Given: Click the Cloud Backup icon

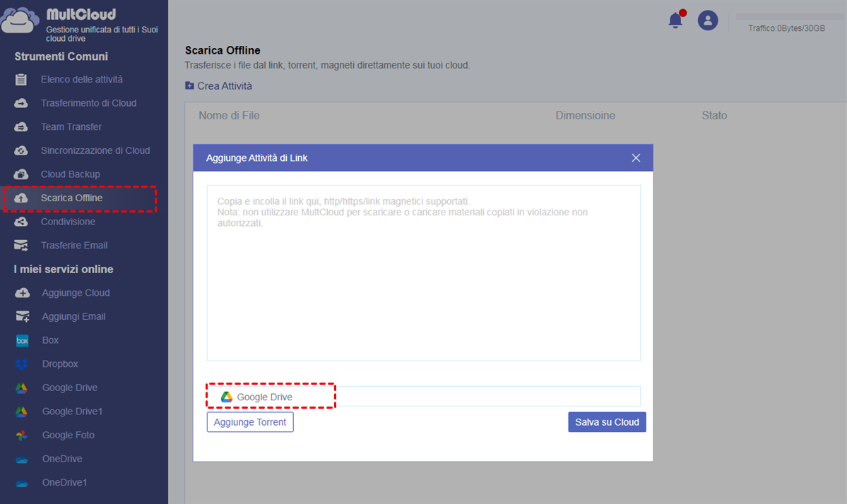Looking at the screenshot, I should pos(21,174).
